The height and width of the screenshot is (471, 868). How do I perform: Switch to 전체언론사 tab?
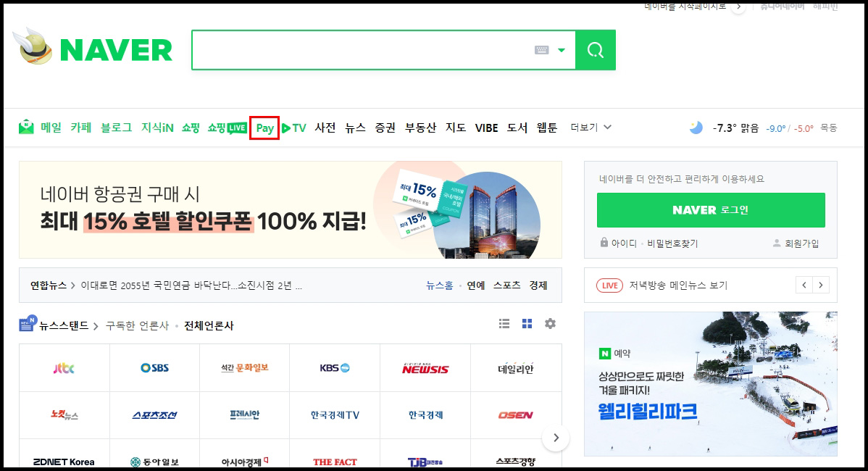[209, 326]
